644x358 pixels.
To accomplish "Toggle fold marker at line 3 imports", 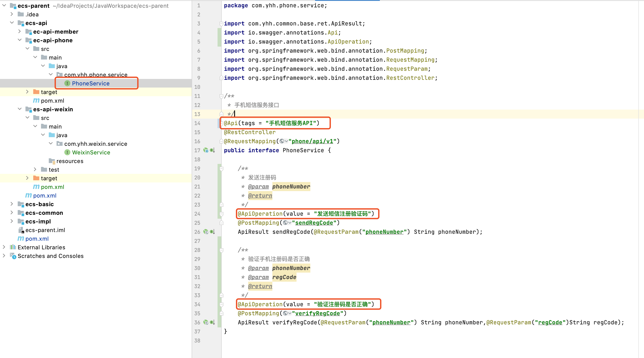I will tap(221, 24).
